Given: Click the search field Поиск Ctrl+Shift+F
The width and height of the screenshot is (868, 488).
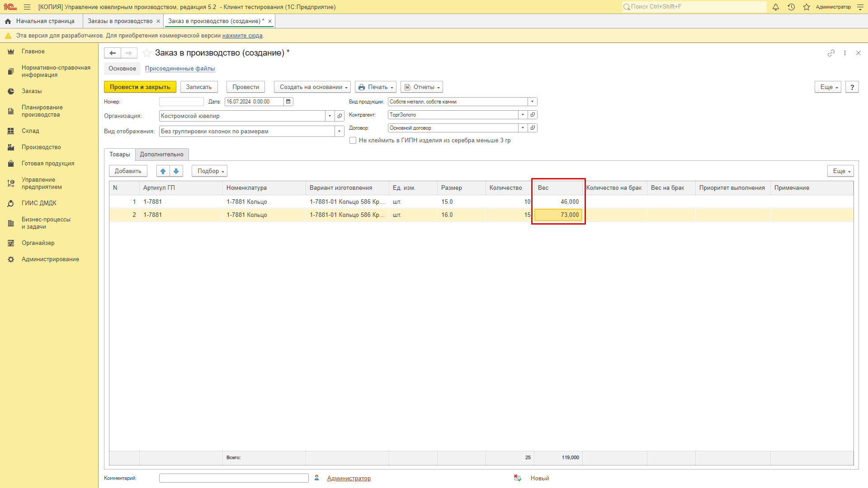Looking at the screenshot, I should click(x=694, y=7).
